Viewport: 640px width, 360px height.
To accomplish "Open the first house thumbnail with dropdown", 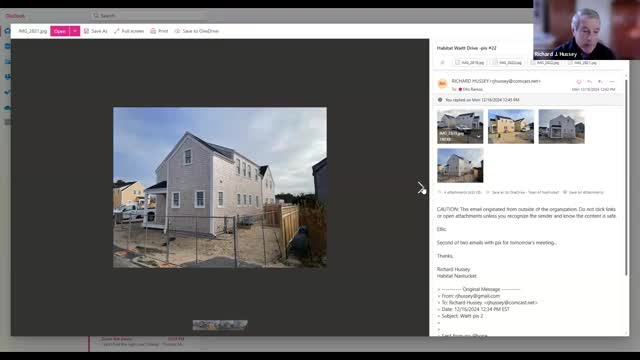I will (x=460, y=127).
